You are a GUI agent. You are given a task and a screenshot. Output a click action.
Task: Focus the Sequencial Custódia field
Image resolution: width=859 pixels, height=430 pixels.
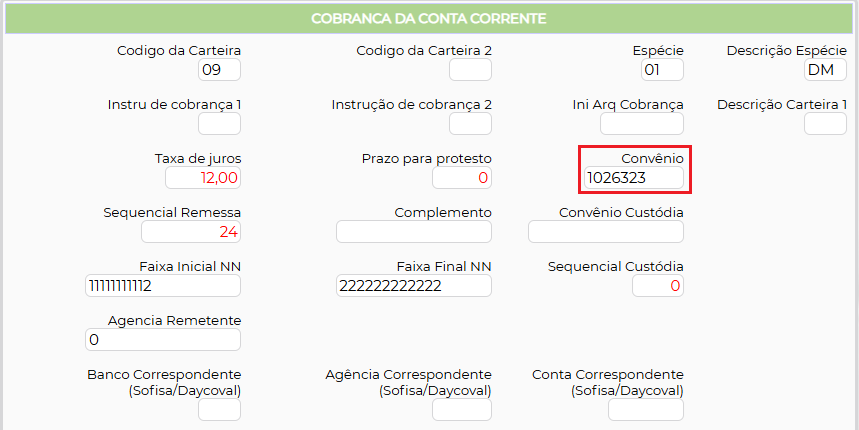(x=658, y=286)
